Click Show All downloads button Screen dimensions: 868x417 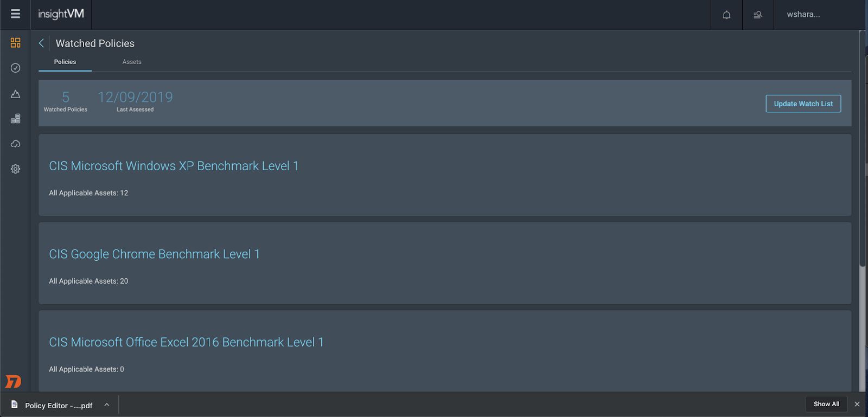[x=826, y=404]
